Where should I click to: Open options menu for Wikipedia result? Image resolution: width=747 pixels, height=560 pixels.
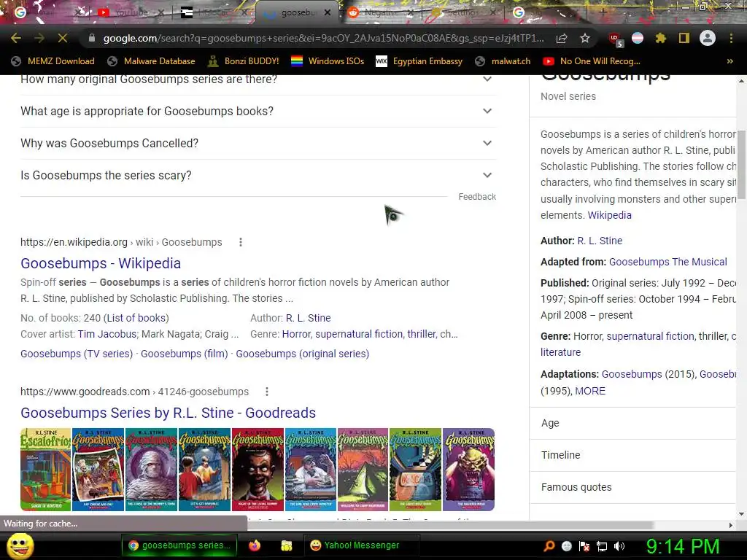(241, 242)
